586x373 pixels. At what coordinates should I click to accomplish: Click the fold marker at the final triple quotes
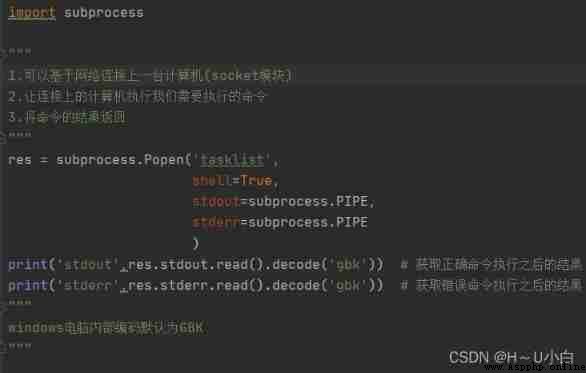coord(2,348)
